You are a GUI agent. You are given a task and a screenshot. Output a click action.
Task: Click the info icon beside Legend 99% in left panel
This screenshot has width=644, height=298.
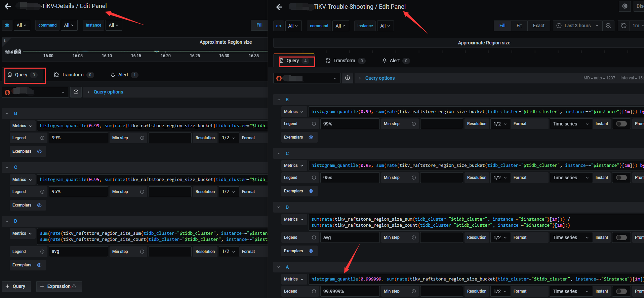[42, 138]
